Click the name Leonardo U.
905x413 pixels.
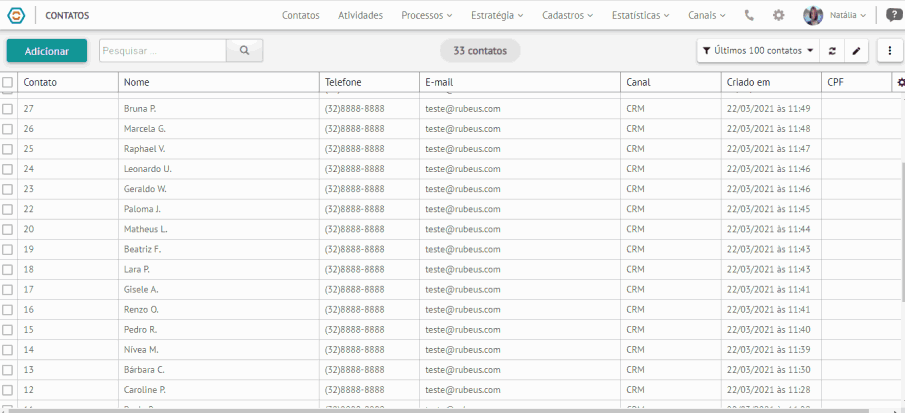coord(148,169)
